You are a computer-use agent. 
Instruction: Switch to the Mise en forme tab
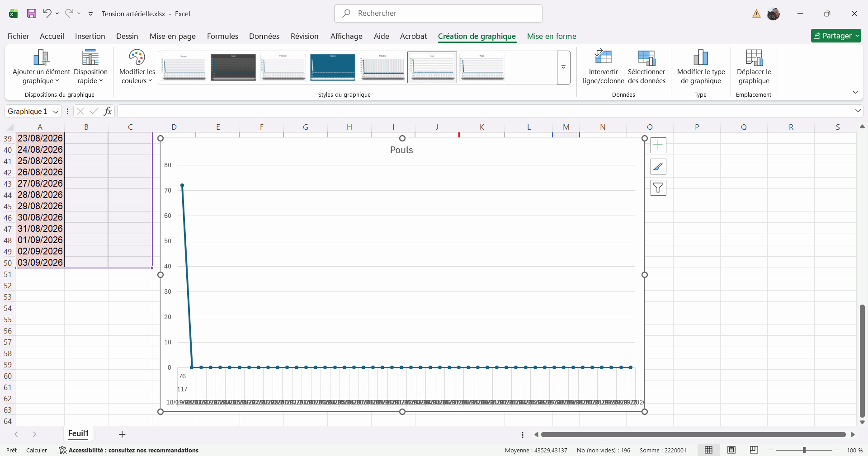pos(552,36)
